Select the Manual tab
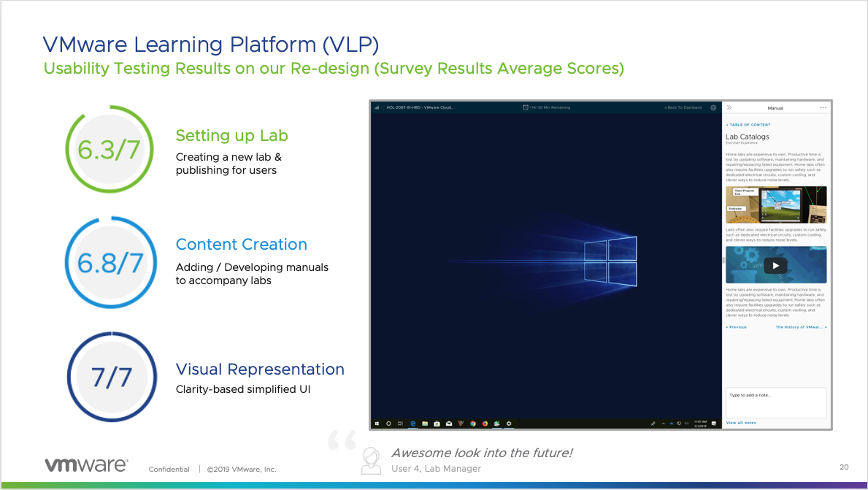 [x=775, y=107]
